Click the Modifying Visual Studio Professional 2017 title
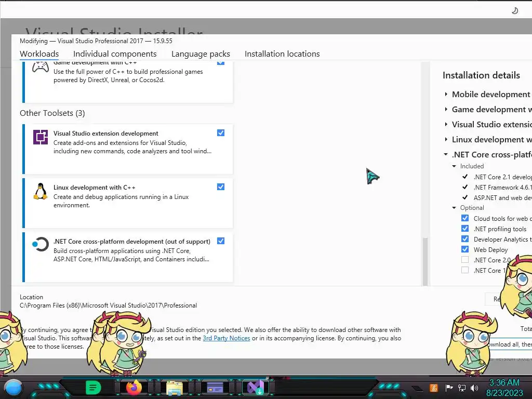 [x=96, y=41]
